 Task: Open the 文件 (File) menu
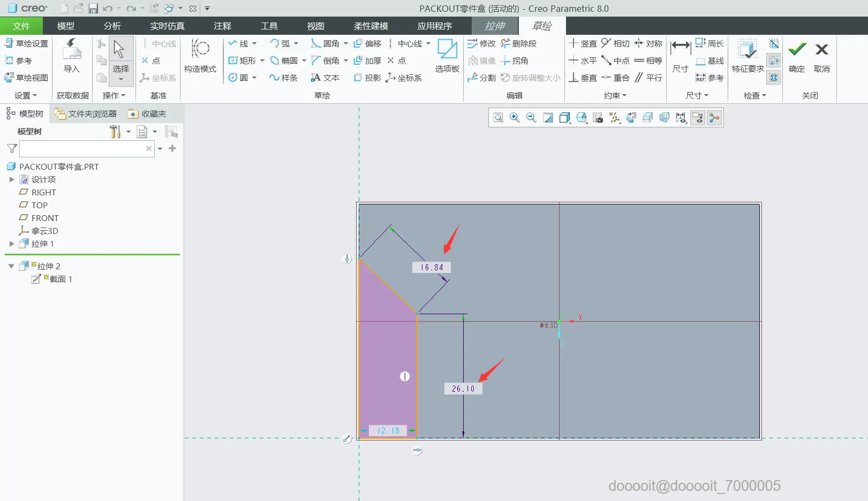pyautogui.click(x=21, y=26)
